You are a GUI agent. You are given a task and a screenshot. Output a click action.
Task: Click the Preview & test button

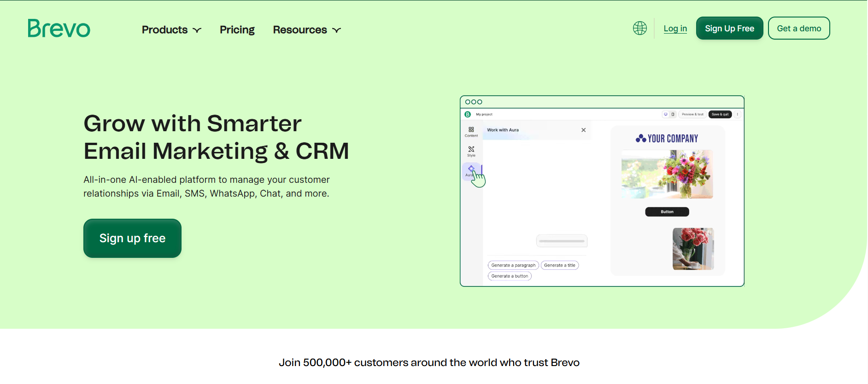692,114
